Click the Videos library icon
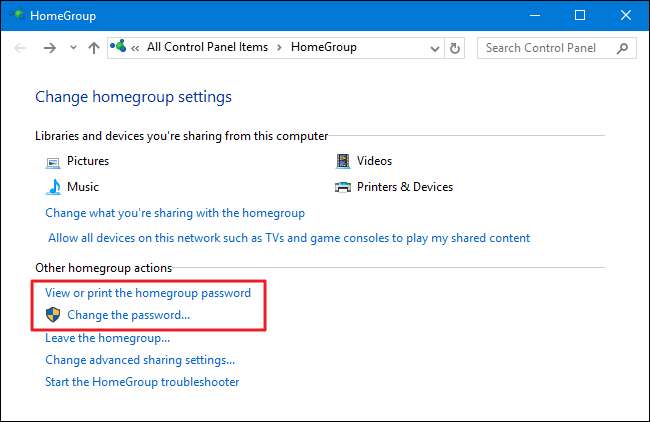This screenshot has height=422, width=650. pyautogui.click(x=343, y=161)
